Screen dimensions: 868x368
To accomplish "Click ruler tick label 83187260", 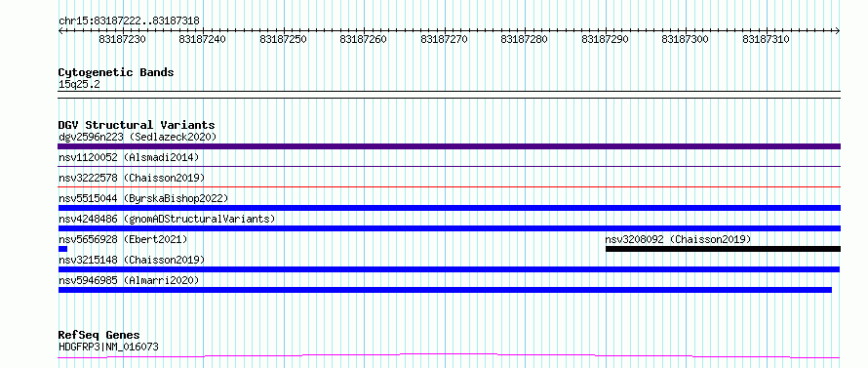I will tap(364, 39).
